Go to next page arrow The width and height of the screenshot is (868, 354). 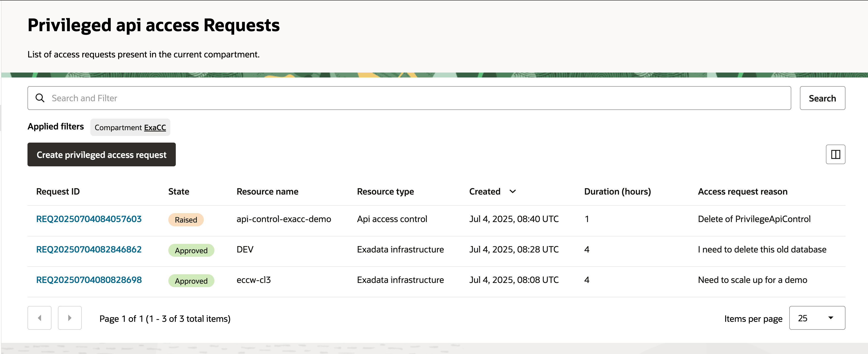point(70,318)
